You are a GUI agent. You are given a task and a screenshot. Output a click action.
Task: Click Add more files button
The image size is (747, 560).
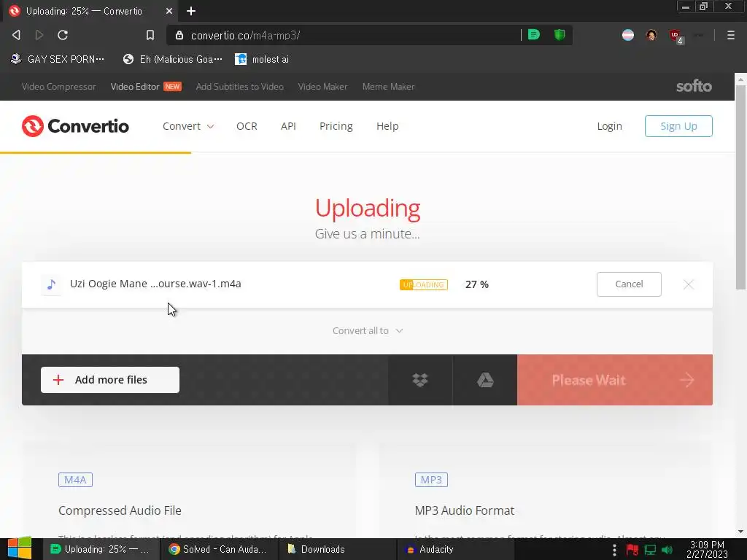pos(110,379)
